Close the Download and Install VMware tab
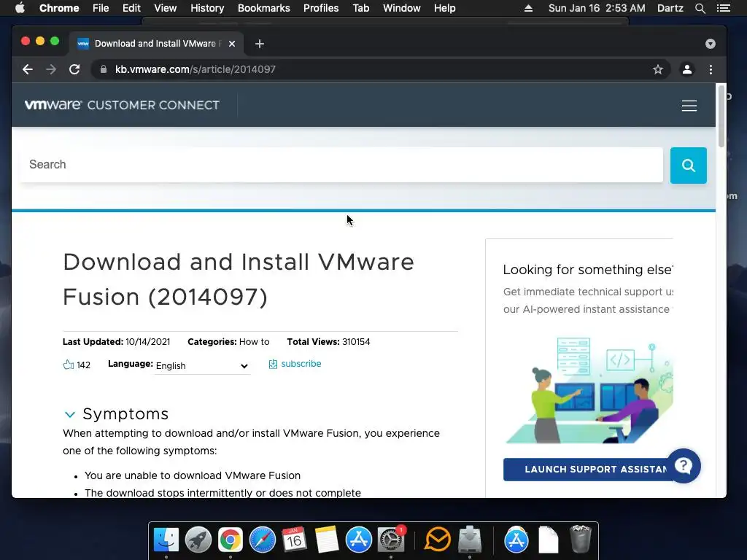Viewport: 747px width, 560px height. pyautogui.click(x=232, y=44)
